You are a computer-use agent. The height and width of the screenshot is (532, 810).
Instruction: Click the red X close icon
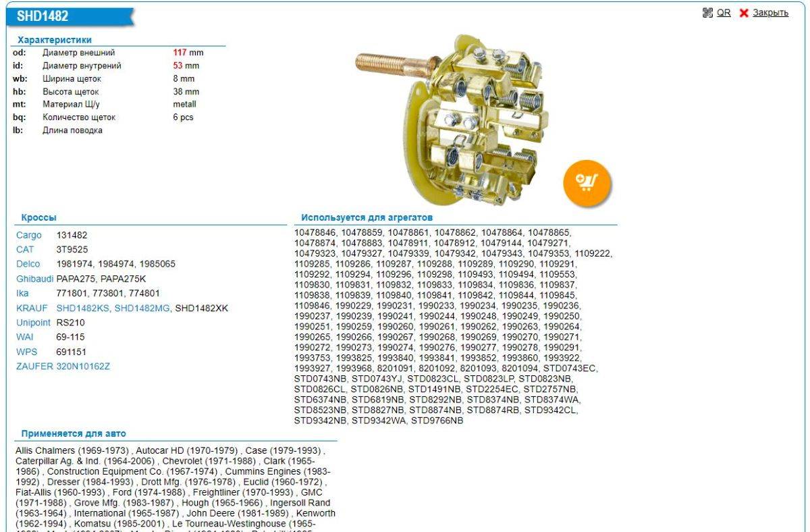pyautogui.click(x=744, y=13)
